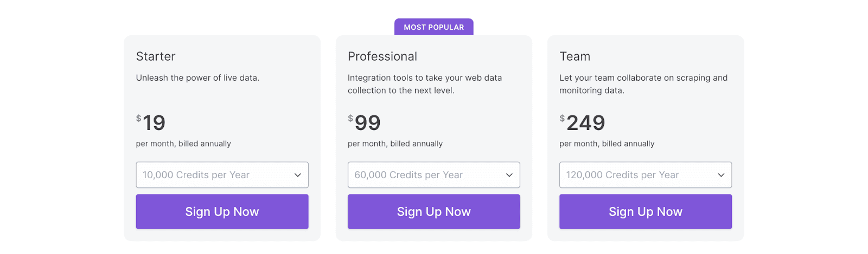Click the $249 Team price
868x254 pixels.
click(x=583, y=123)
